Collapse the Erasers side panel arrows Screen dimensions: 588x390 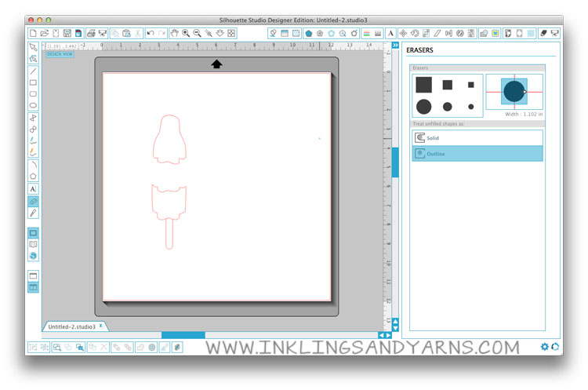(395, 45)
